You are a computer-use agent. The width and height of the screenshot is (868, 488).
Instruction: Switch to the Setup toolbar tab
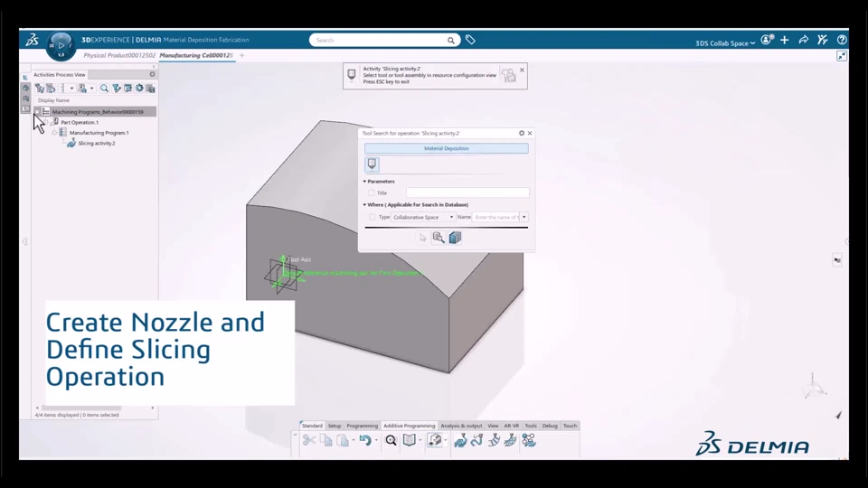click(x=335, y=426)
